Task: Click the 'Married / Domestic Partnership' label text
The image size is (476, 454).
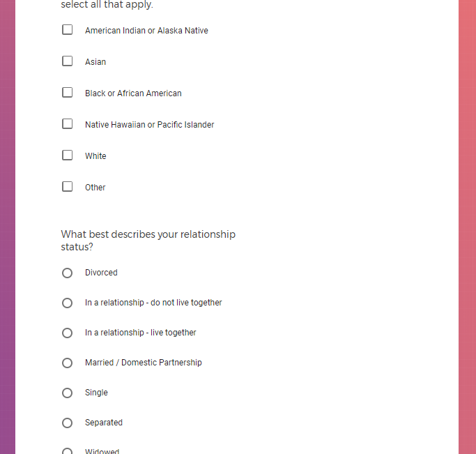Action: coord(143,363)
